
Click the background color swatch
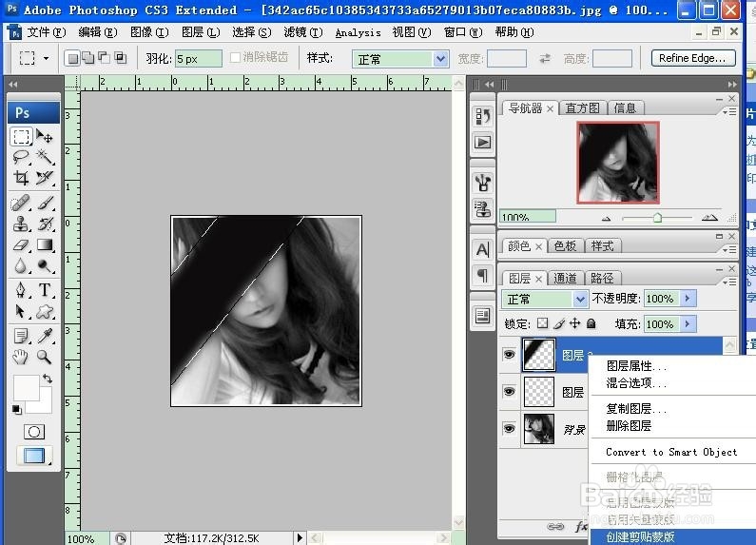45,406
